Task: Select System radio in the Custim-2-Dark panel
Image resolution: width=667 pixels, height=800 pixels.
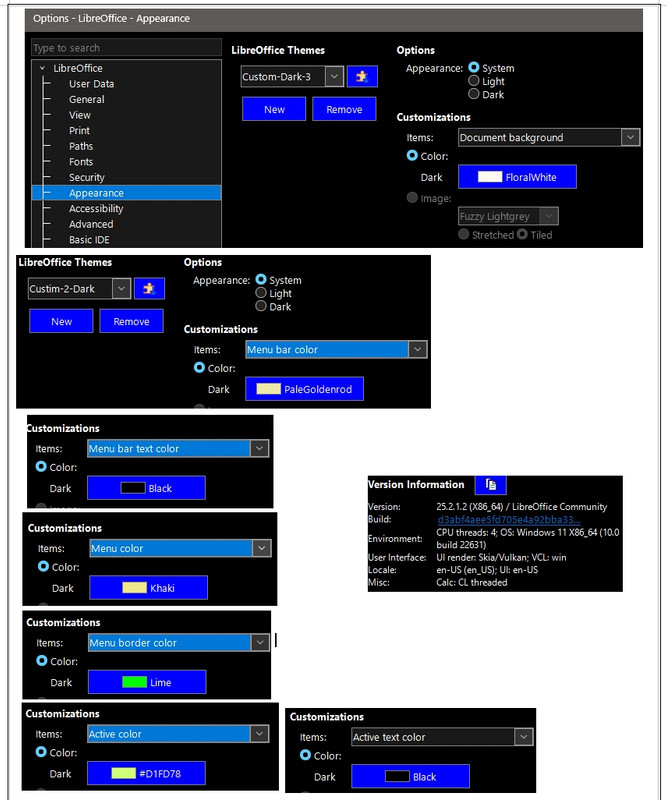Action: (x=261, y=280)
